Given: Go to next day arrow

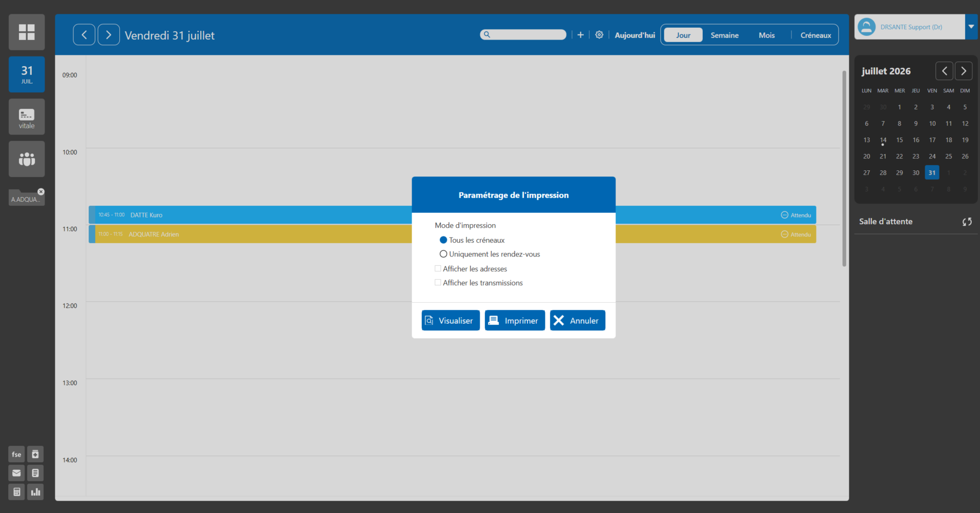Looking at the screenshot, I should click(109, 35).
